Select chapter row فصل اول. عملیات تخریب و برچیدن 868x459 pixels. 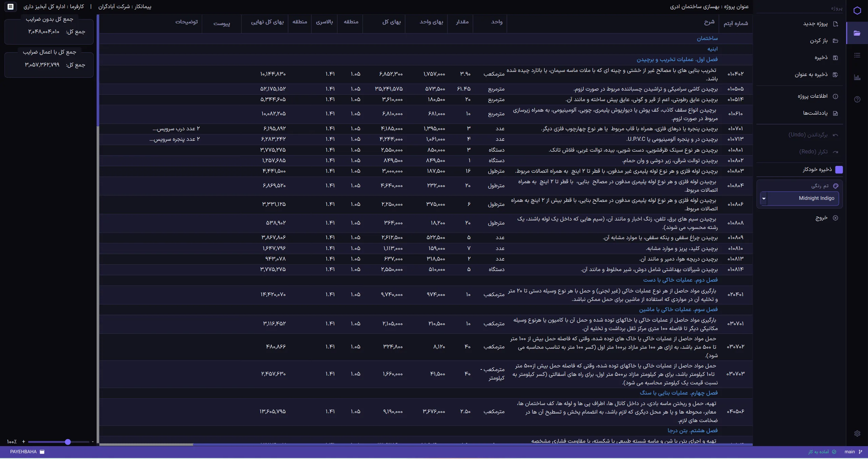(426, 60)
